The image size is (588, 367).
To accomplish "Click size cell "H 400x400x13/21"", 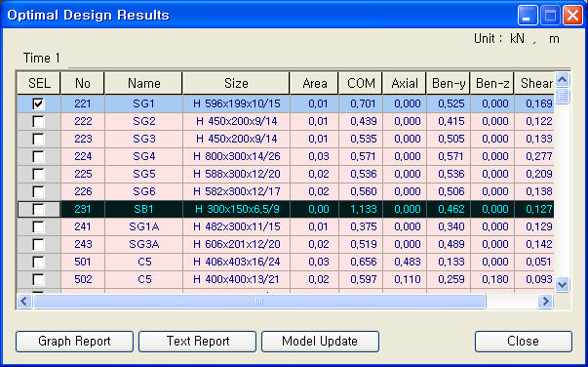I will (237, 279).
